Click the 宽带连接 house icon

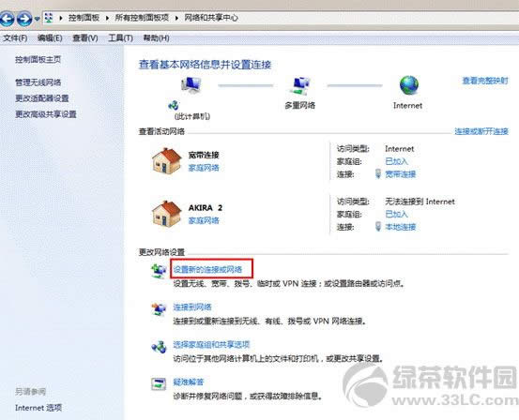[x=167, y=160]
